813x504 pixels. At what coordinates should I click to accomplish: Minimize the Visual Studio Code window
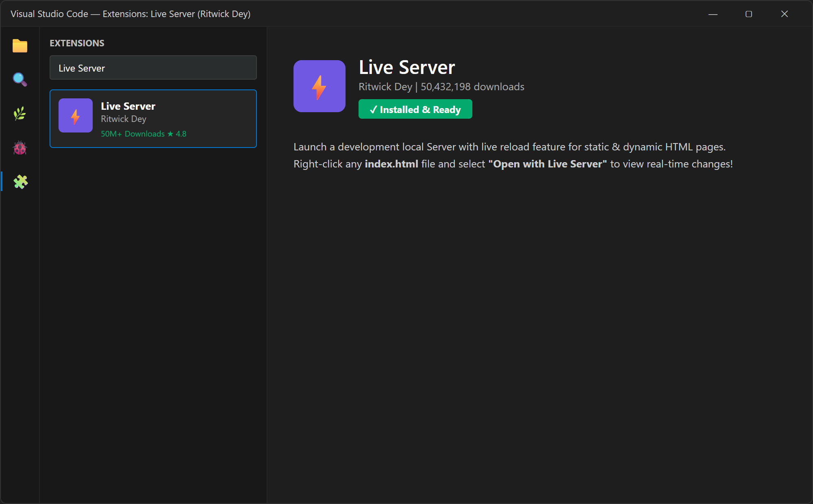click(713, 14)
